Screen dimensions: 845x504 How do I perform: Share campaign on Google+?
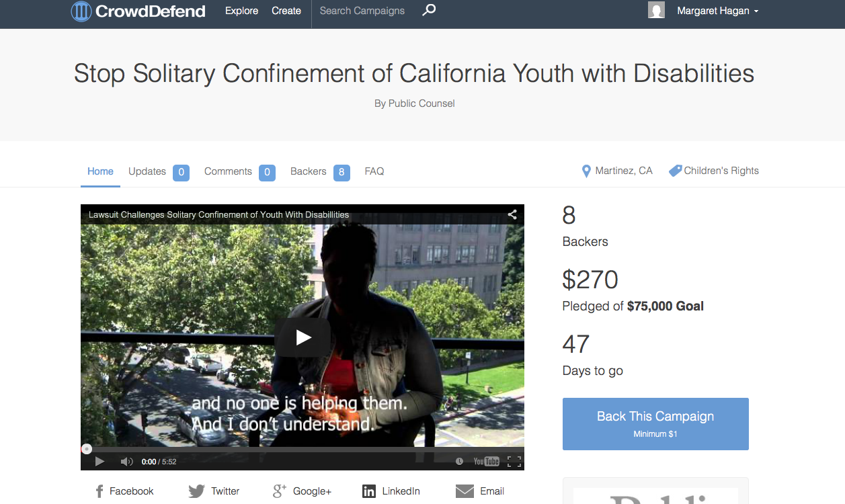click(x=302, y=491)
